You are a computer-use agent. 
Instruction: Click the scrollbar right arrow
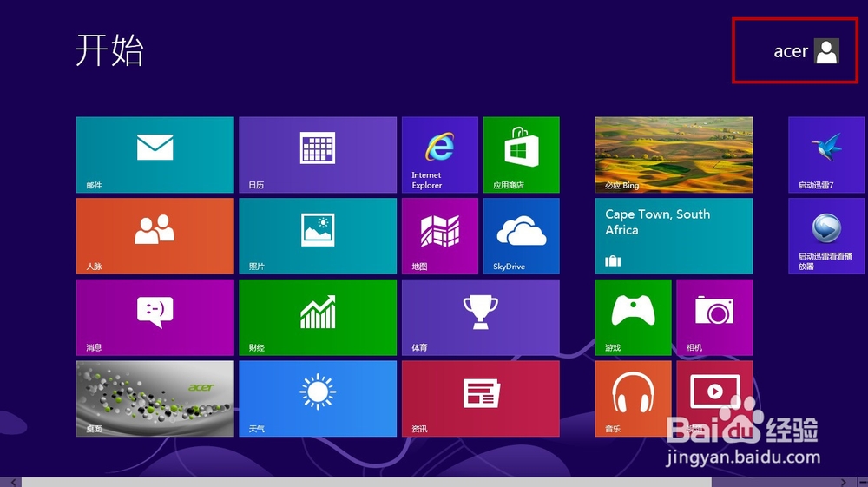843,483
